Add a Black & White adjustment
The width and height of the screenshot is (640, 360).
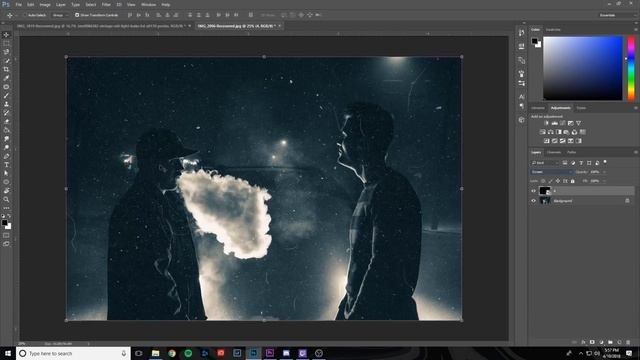[558, 132]
